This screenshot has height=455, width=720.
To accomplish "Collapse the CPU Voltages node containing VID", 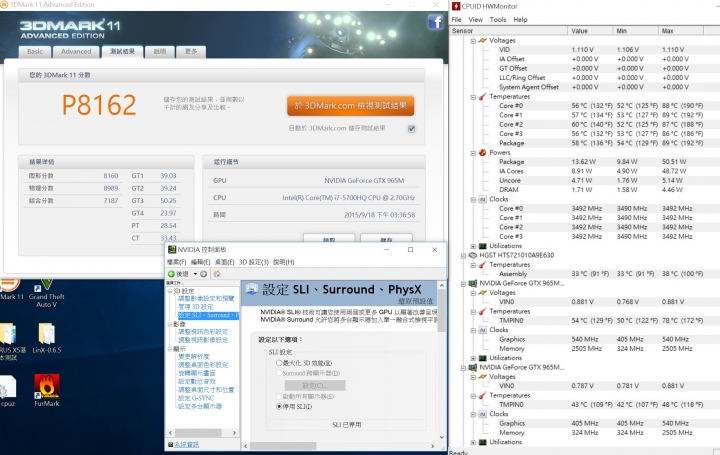I will pos(473,41).
